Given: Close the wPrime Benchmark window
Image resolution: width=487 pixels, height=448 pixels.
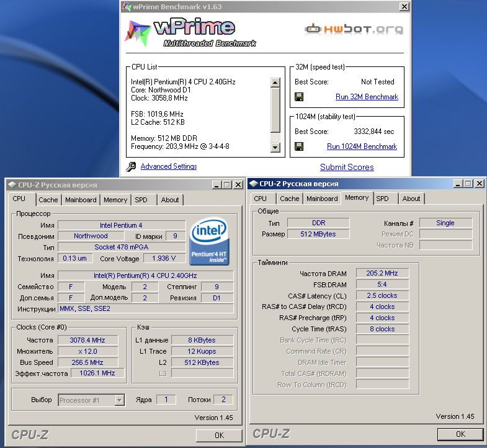Looking at the screenshot, I should point(404,7).
